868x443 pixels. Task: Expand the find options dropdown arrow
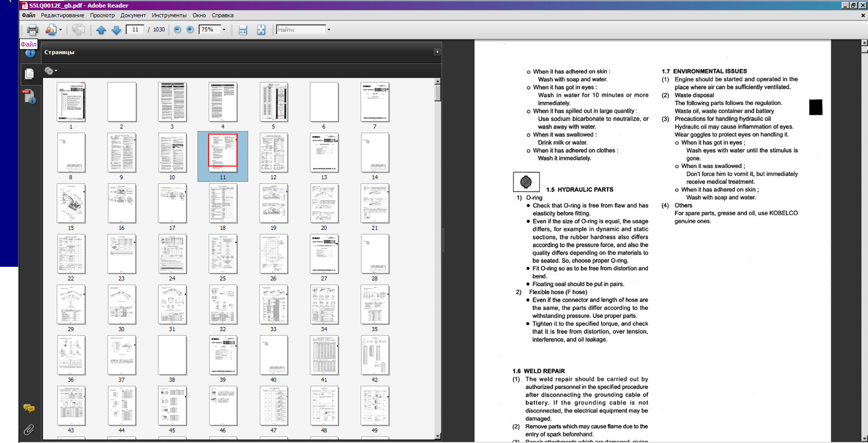pos(329,30)
